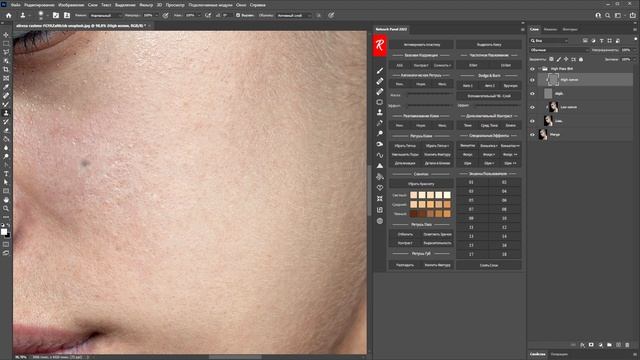
Task: Open Layers panel menu icon
Action: pyautogui.click(x=635, y=29)
